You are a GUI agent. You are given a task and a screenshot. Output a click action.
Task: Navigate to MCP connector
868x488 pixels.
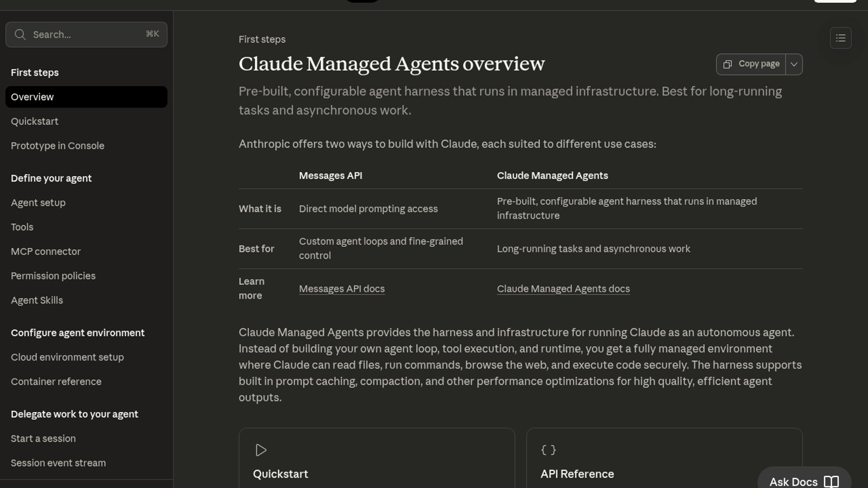[x=46, y=251]
